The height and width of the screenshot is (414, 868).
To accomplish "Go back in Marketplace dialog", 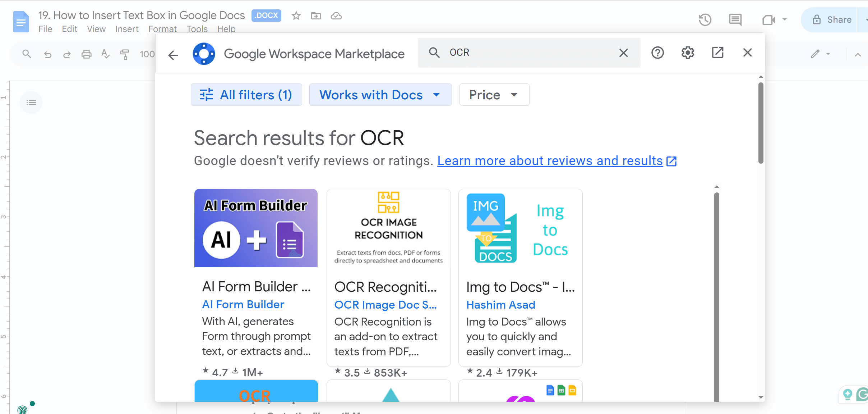I will (x=173, y=55).
